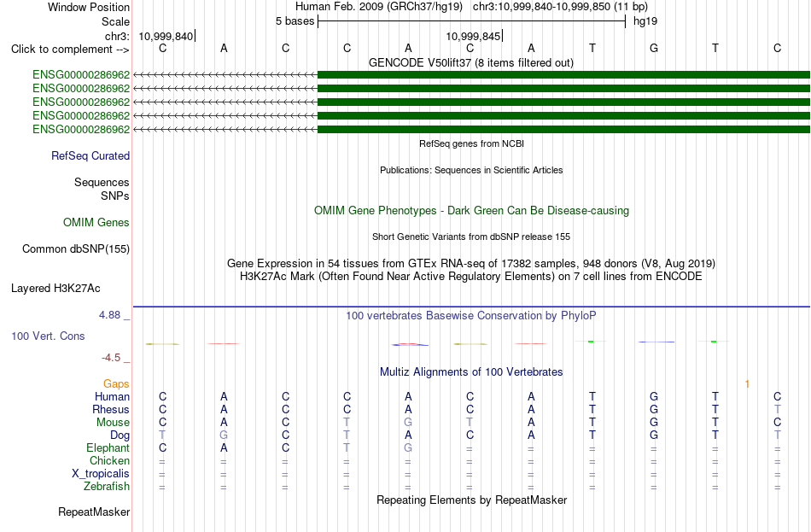Click the orange '1' gap marker
811x532 pixels.
point(747,384)
